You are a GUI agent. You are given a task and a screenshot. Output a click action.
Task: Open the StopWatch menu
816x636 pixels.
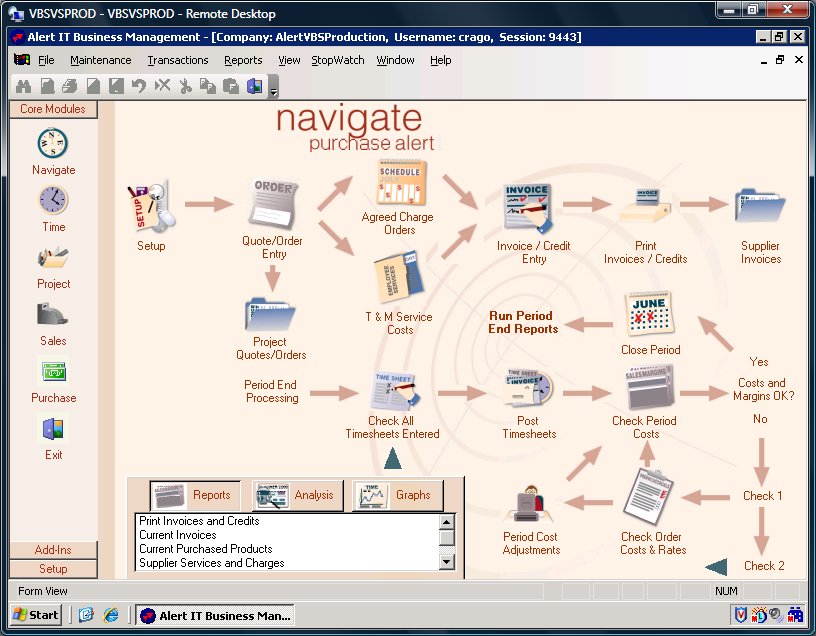click(338, 60)
